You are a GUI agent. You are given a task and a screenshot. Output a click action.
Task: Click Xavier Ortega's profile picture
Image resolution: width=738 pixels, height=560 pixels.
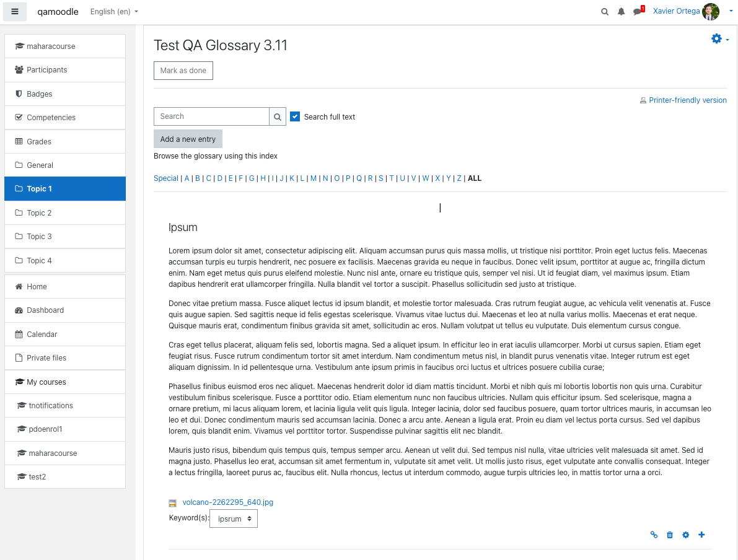(x=711, y=12)
